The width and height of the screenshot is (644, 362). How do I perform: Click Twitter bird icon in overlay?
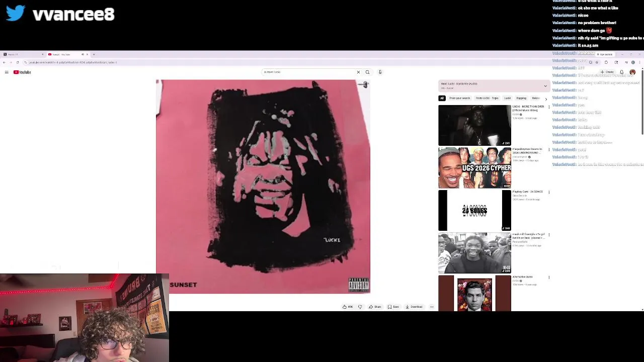16,14
